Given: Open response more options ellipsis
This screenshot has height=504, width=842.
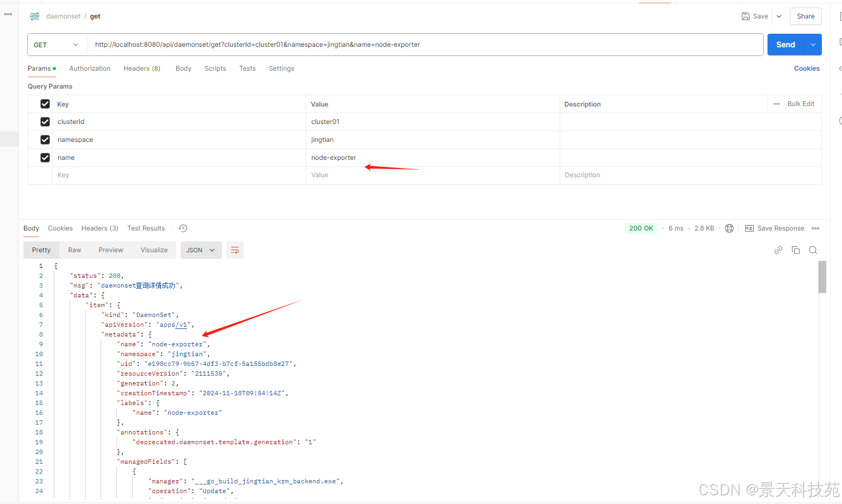Looking at the screenshot, I should click(815, 228).
